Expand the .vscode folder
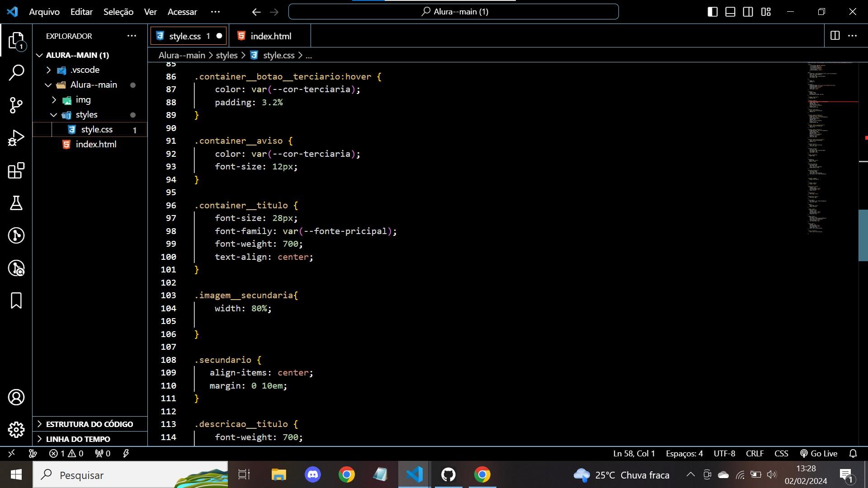The height and width of the screenshot is (488, 868). [48, 70]
